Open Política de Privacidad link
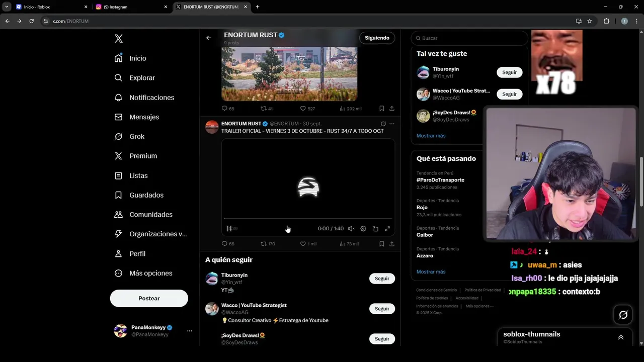 (x=482, y=290)
